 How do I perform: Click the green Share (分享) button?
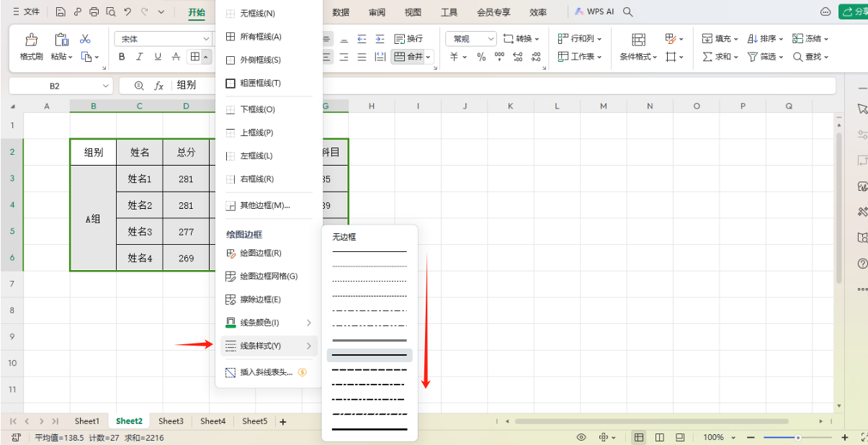click(854, 12)
